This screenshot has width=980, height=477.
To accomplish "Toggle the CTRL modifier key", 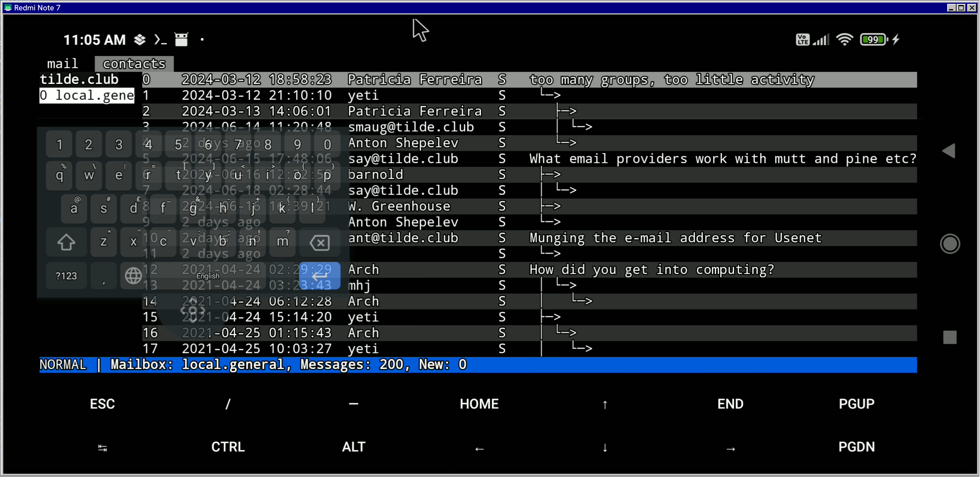I will [228, 447].
